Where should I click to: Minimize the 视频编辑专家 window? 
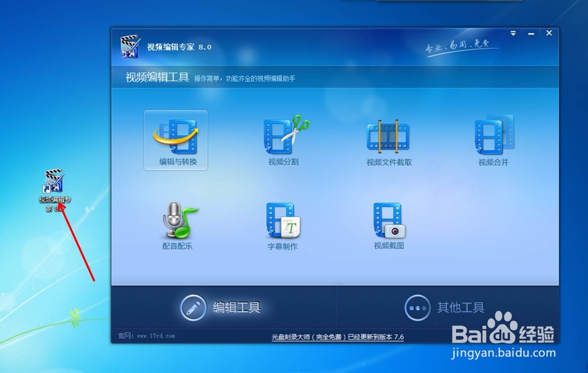click(x=531, y=33)
